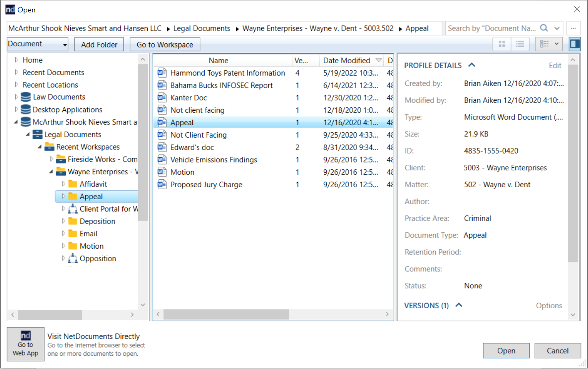Switch to grid view layout
Image resolution: width=588 pixels, height=369 pixels.
(x=502, y=44)
